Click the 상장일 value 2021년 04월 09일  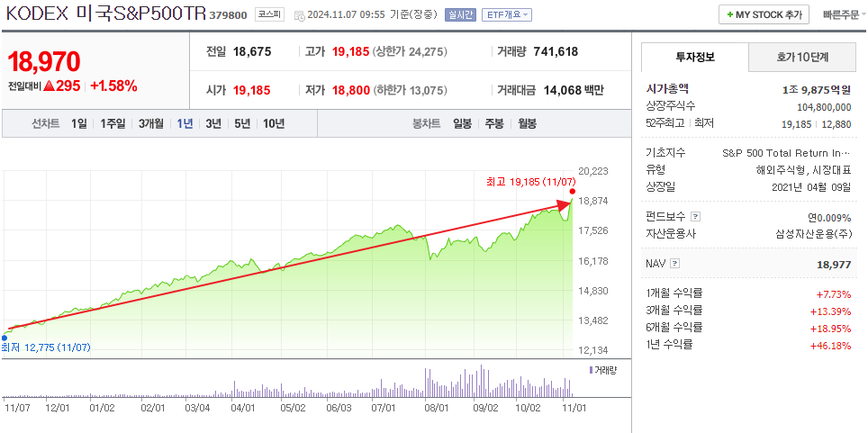(x=811, y=186)
